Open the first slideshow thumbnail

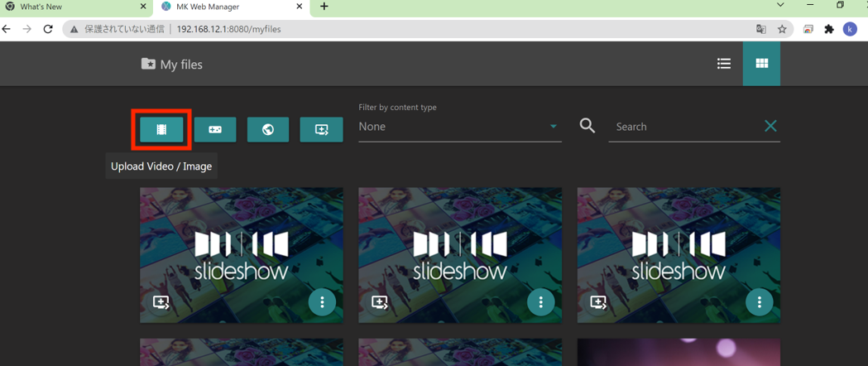point(242,255)
